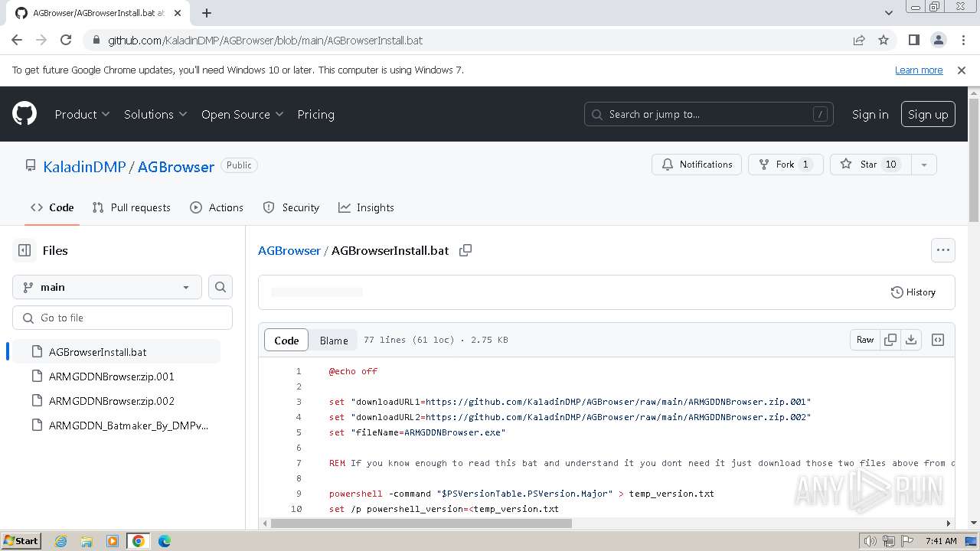Click the browser address bar URL
This screenshot has width=980, height=551.
pos(265,40)
